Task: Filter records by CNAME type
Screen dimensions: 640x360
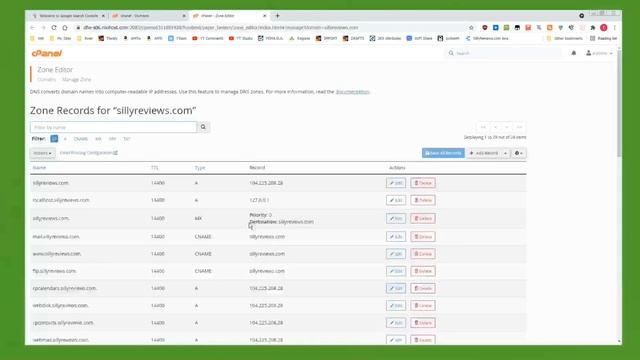Action: [81, 139]
